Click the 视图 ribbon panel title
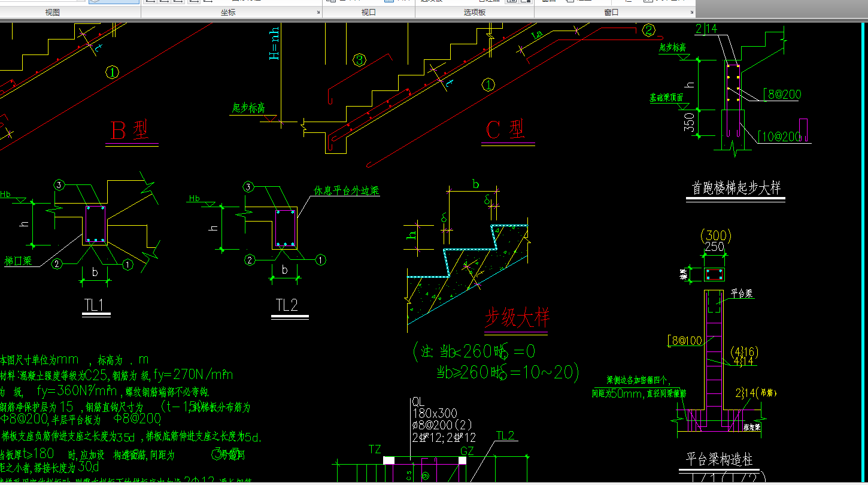This screenshot has height=485, width=868. [x=53, y=13]
